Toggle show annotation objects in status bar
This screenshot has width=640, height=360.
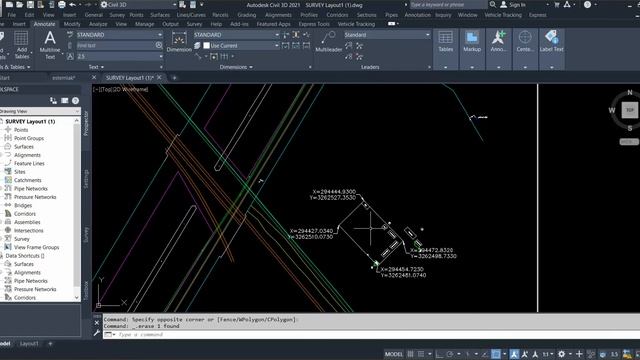click(514, 354)
